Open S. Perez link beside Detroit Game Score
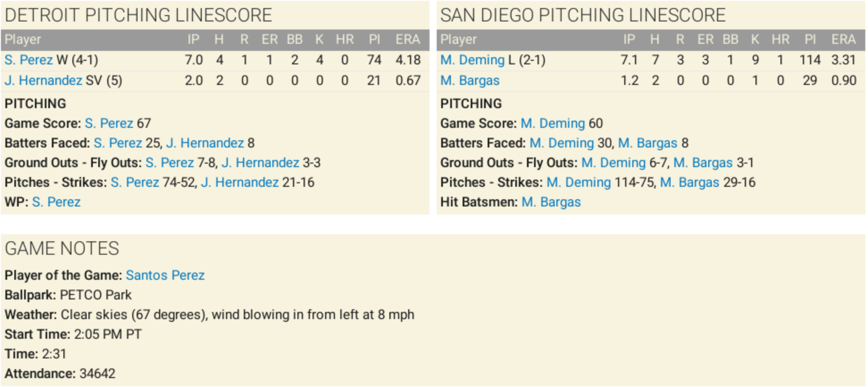Image resolution: width=868 pixels, height=387 pixels. click(x=109, y=123)
